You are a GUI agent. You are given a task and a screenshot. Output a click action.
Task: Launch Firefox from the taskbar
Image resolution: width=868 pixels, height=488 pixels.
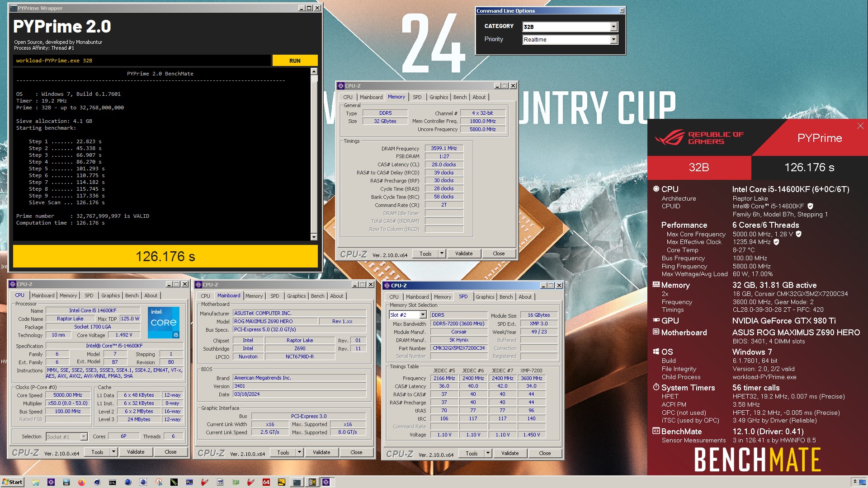[82, 482]
